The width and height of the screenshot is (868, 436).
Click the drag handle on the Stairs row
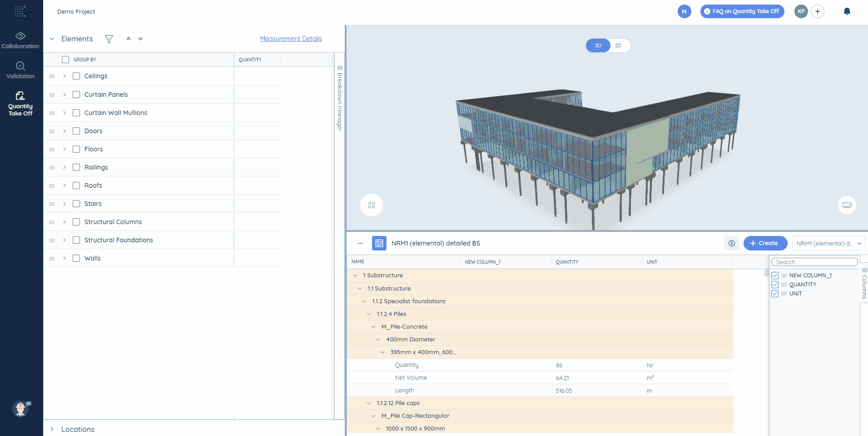[x=52, y=204]
